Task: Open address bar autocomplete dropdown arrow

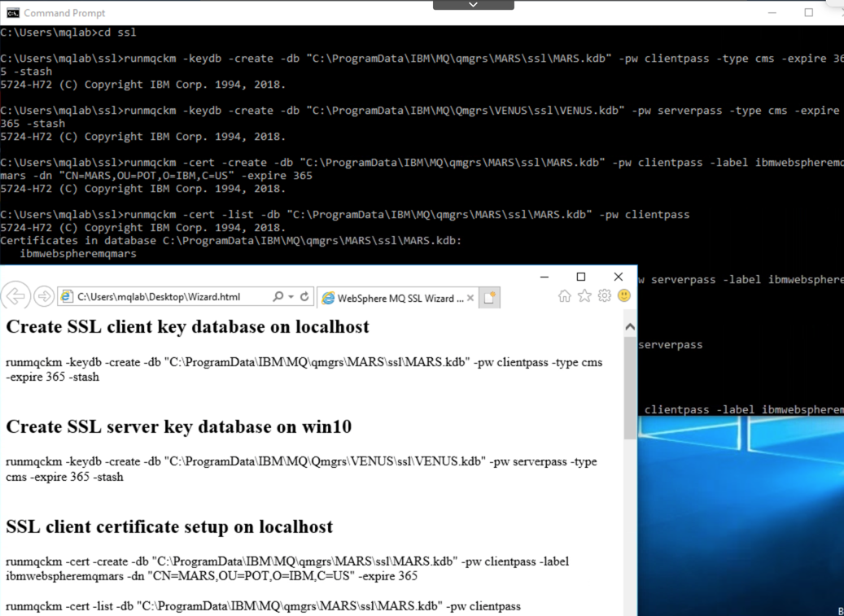Action: (291, 296)
